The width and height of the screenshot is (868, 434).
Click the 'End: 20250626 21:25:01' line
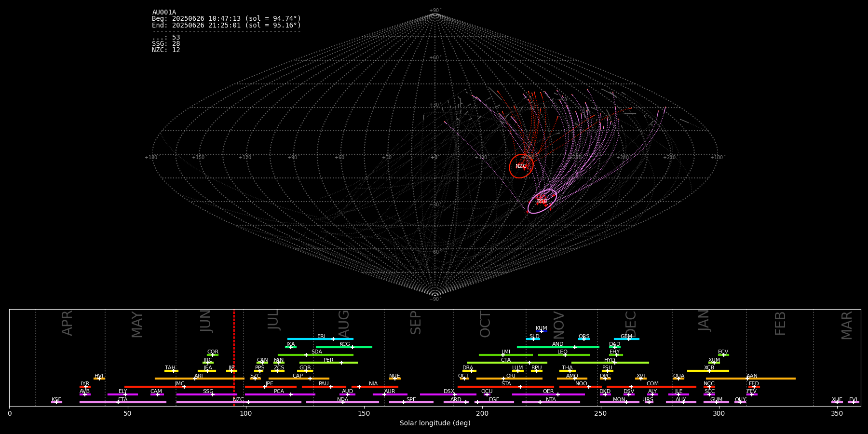(x=226, y=25)
